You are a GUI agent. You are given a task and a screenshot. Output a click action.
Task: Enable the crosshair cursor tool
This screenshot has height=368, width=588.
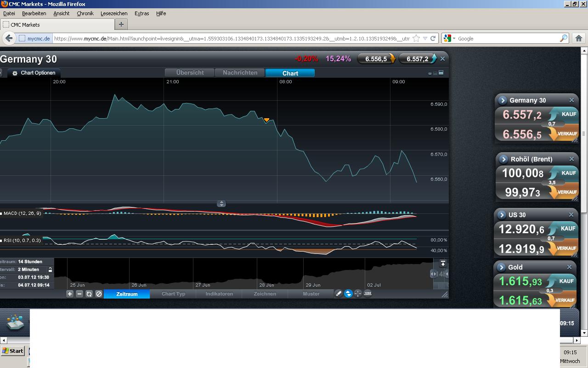[358, 293]
